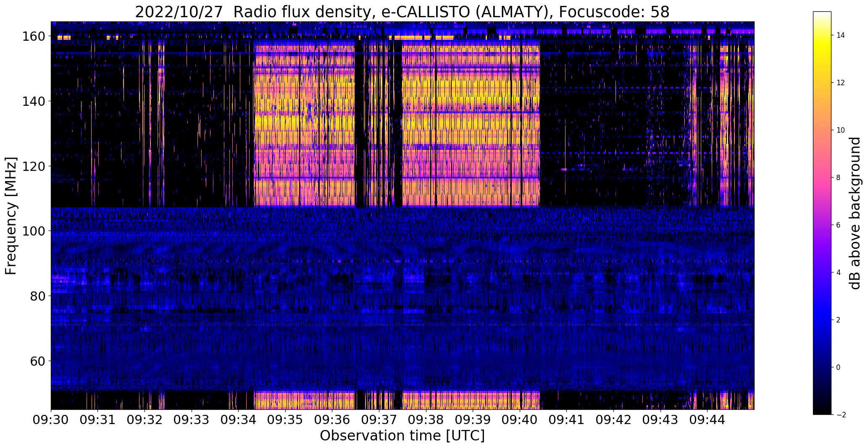Click the 'Observation time [UTC]' x-axis label
868x448 pixels.
tap(402, 436)
